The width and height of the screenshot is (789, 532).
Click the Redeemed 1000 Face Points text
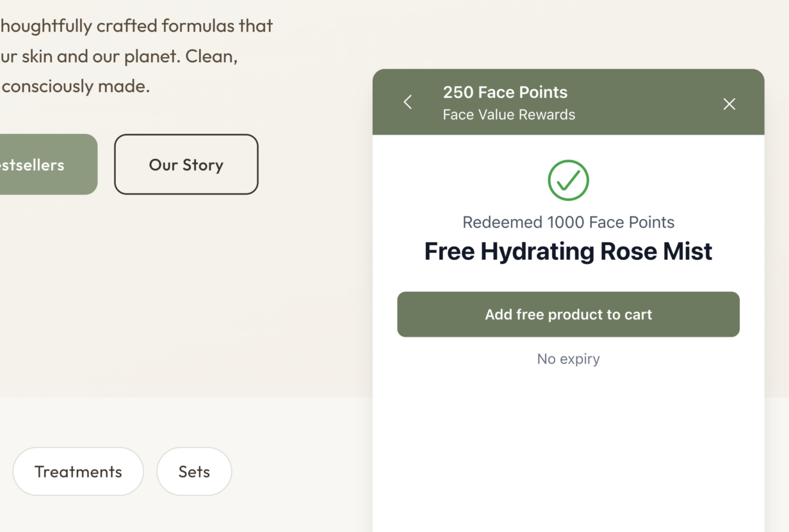pyautogui.click(x=568, y=222)
